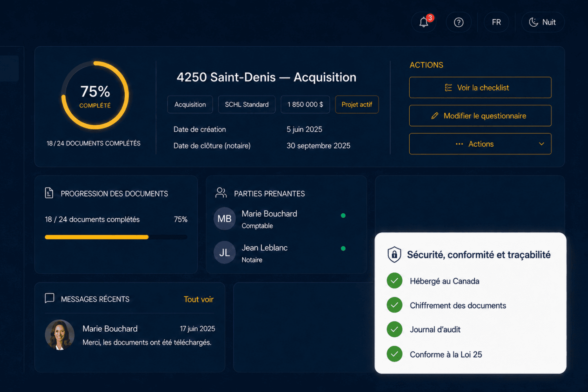Click Date de création label

[200, 129]
